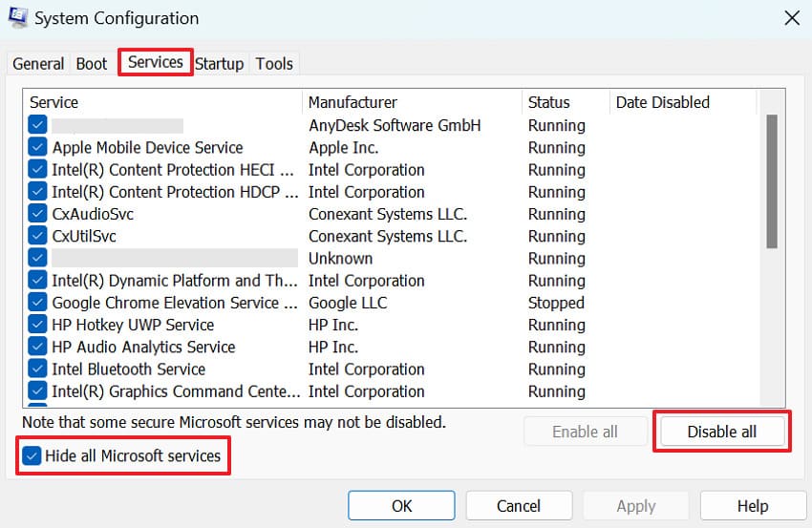Click the Cancel button
The image size is (812, 528).
519,506
